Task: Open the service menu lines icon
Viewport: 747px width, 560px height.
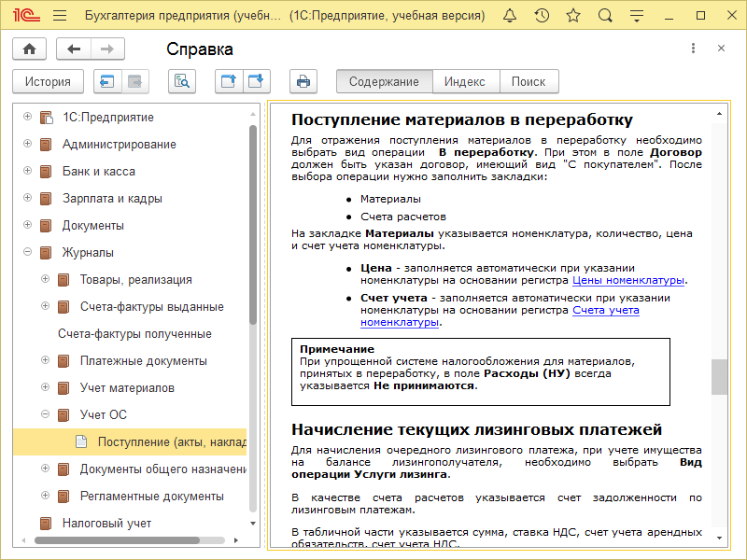Action: click(x=637, y=16)
